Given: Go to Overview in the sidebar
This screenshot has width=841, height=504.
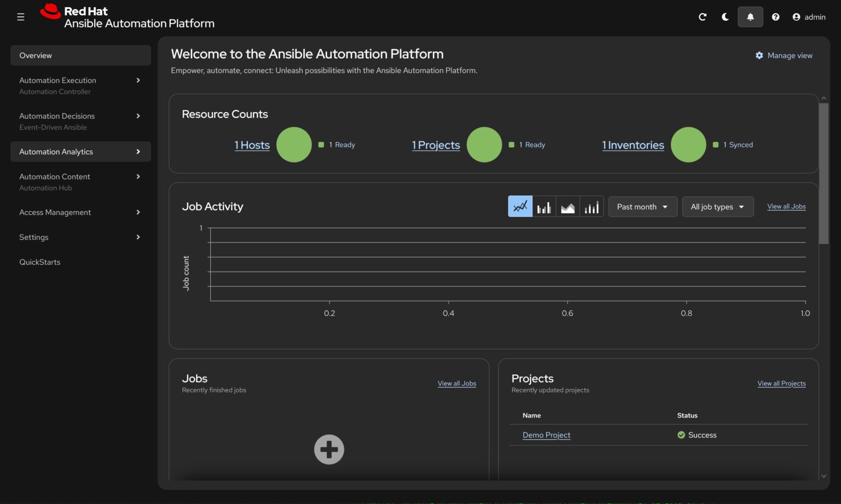Looking at the screenshot, I should pyautogui.click(x=80, y=55).
